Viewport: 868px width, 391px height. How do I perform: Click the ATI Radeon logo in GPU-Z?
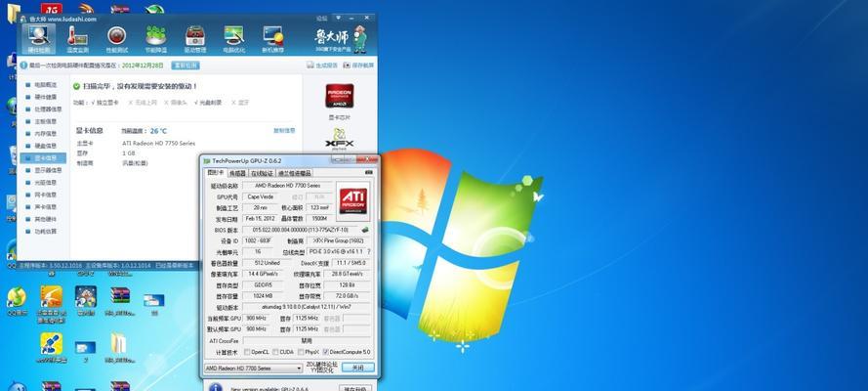[352, 201]
